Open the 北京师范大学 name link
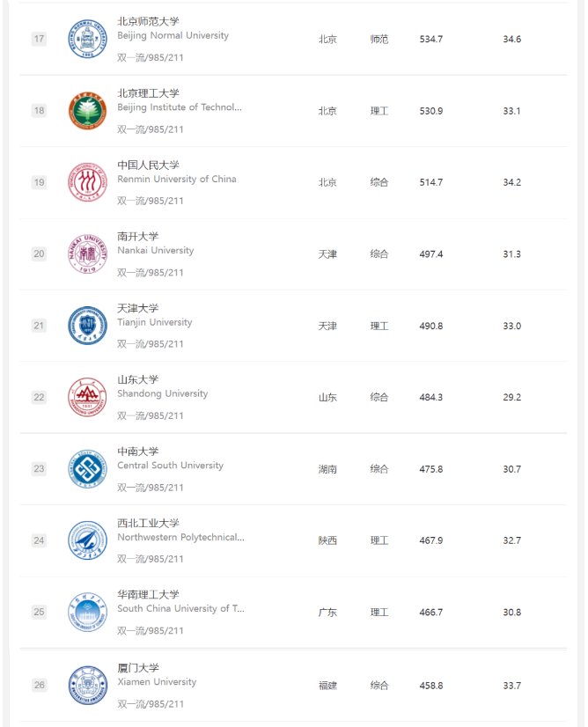 click(x=148, y=21)
